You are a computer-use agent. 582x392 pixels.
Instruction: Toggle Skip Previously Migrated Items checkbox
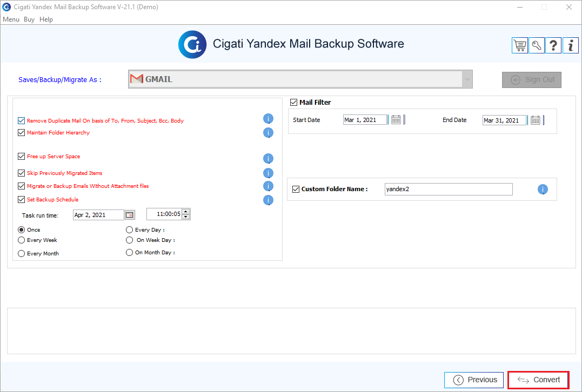(21, 173)
